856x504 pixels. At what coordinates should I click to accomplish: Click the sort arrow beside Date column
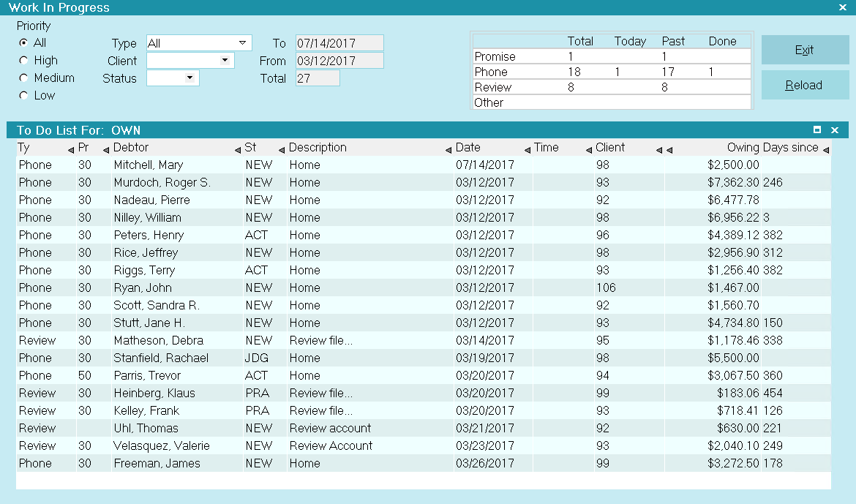(528, 150)
